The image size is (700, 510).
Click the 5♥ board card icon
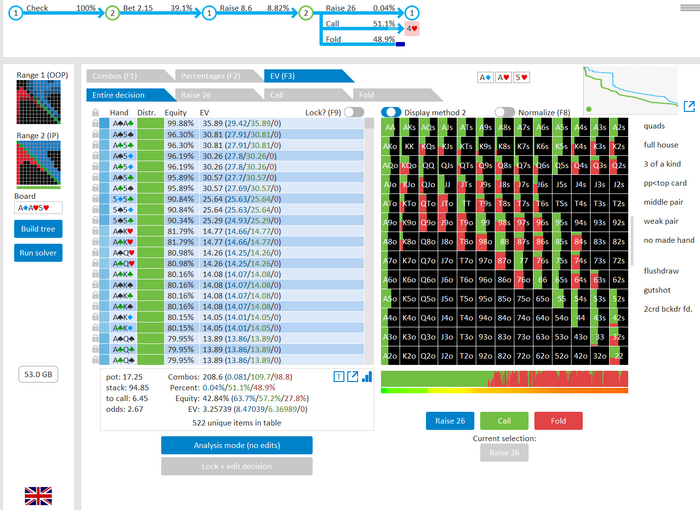pos(521,78)
